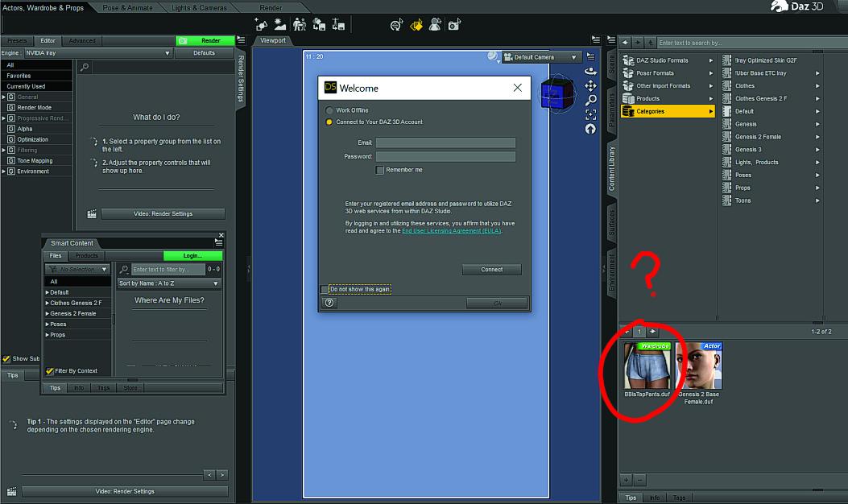848x504 pixels.
Task: Click the Connect button in Welcome dialog
Action: (x=491, y=269)
